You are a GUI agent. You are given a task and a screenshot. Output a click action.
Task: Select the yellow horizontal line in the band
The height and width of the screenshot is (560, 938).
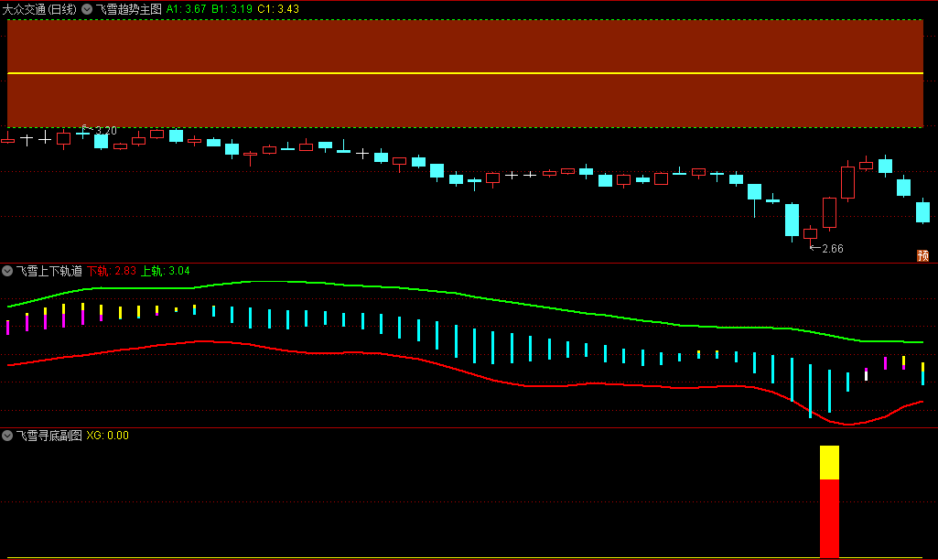[465, 73]
